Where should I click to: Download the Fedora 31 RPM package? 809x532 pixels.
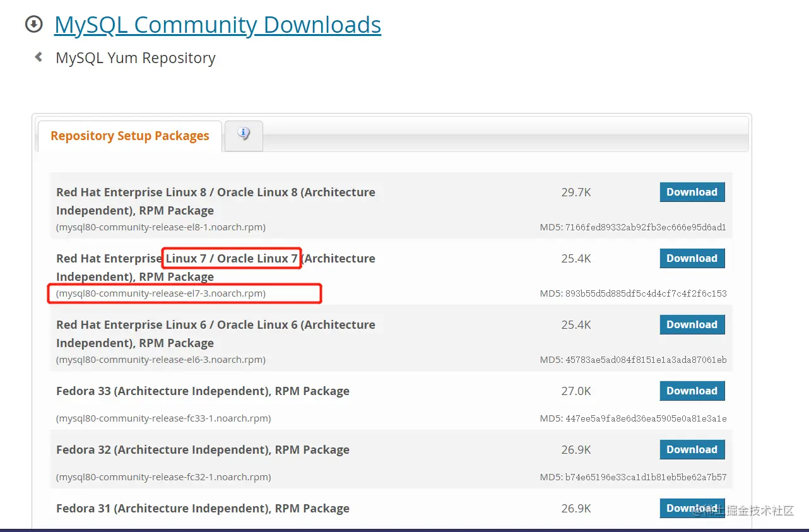[692, 508]
